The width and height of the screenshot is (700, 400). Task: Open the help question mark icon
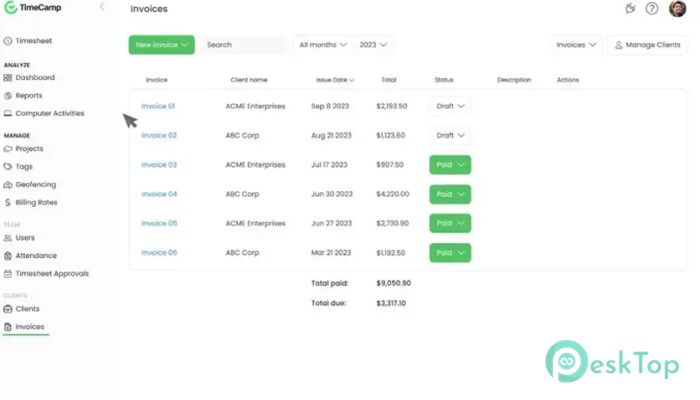[x=652, y=8]
